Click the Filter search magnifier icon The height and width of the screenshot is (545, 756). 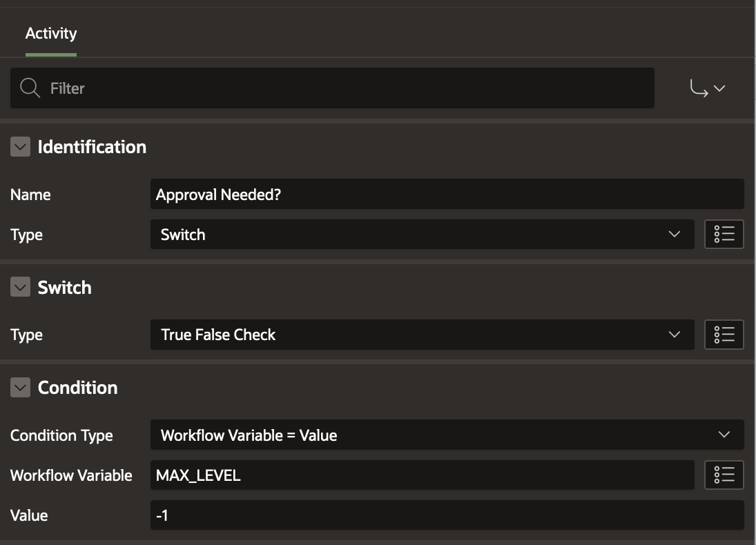coord(30,88)
